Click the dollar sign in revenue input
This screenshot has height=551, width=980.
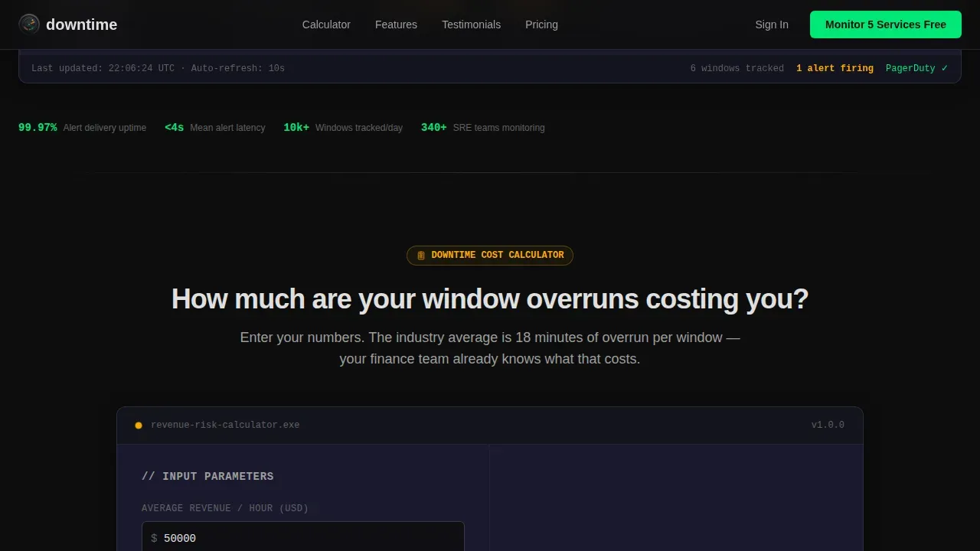tap(154, 539)
